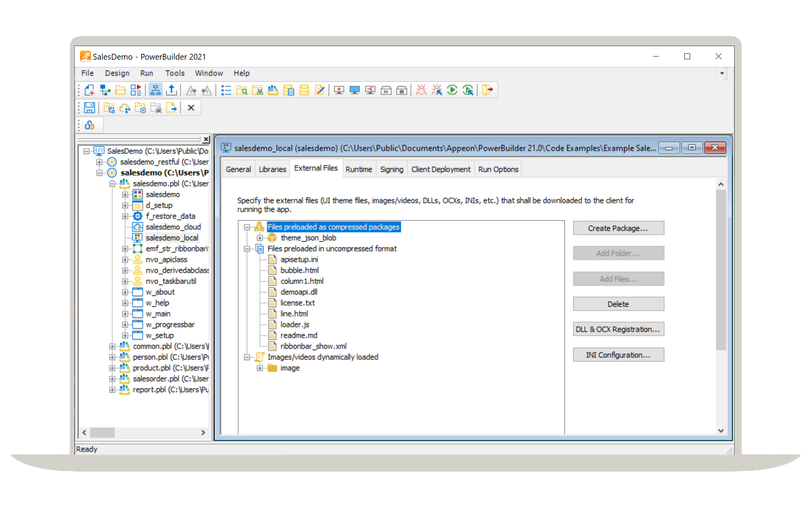812x508 pixels.
Task: Click the Database painter cylinder icon
Action: coord(304,90)
